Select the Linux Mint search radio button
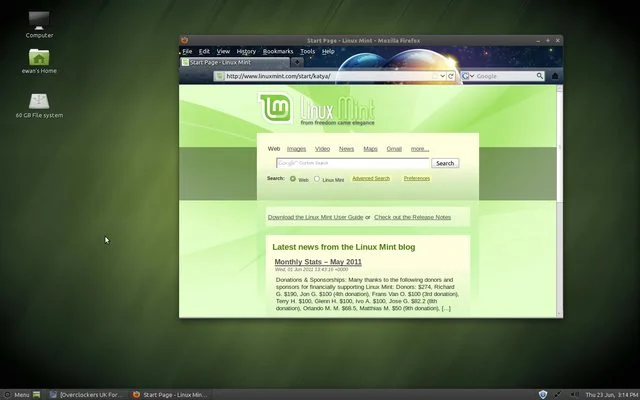The width and height of the screenshot is (640, 400). (317, 179)
